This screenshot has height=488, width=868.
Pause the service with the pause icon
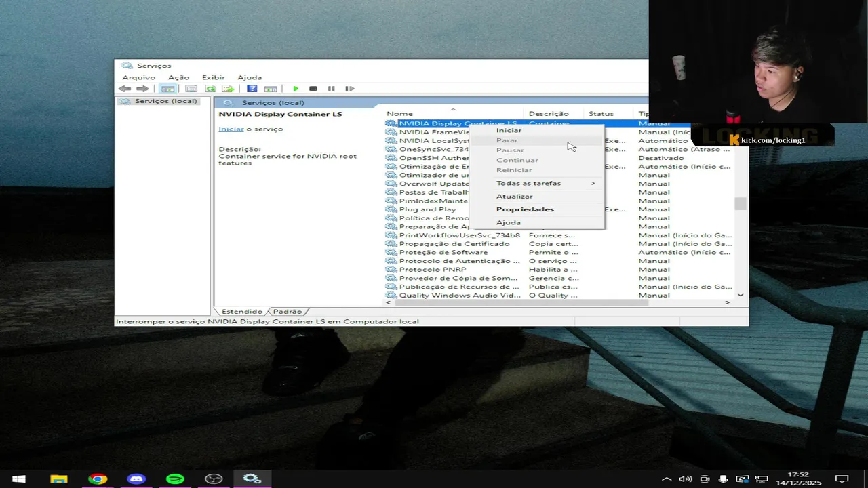332,89
